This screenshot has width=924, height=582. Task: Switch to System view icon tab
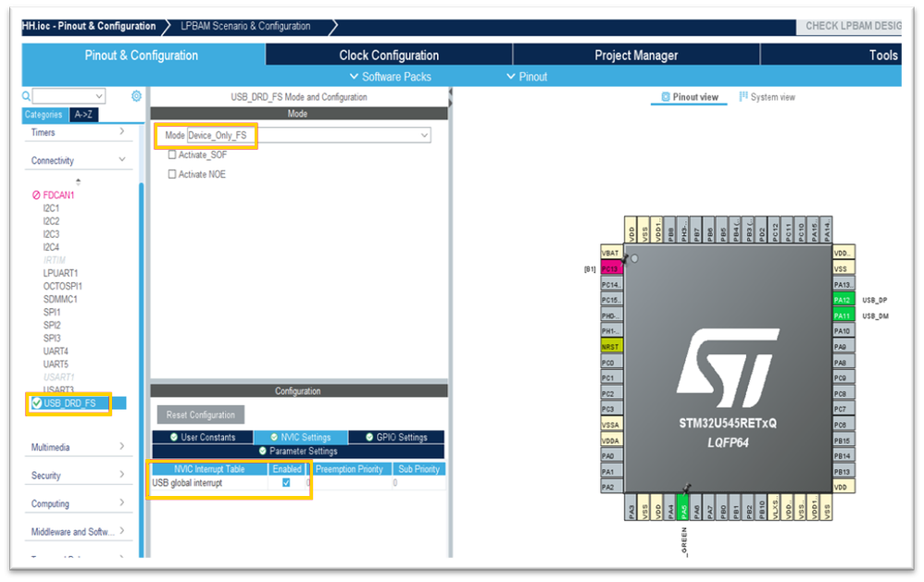coord(767,96)
